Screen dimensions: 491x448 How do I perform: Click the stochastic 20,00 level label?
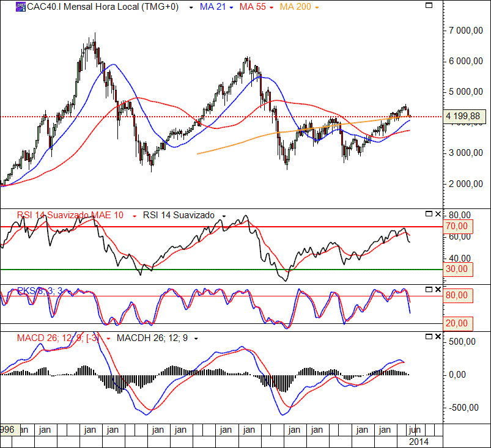458,323
